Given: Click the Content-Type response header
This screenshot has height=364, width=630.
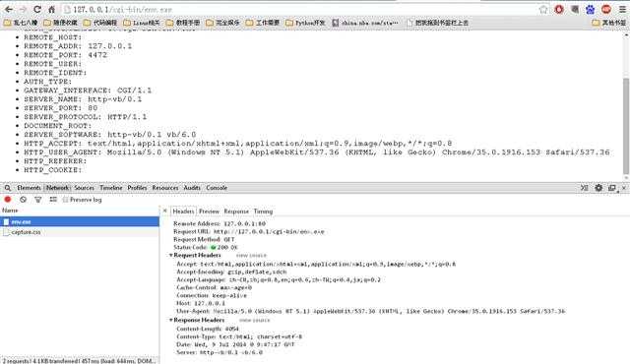Looking at the screenshot, I should click(x=239, y=336).
